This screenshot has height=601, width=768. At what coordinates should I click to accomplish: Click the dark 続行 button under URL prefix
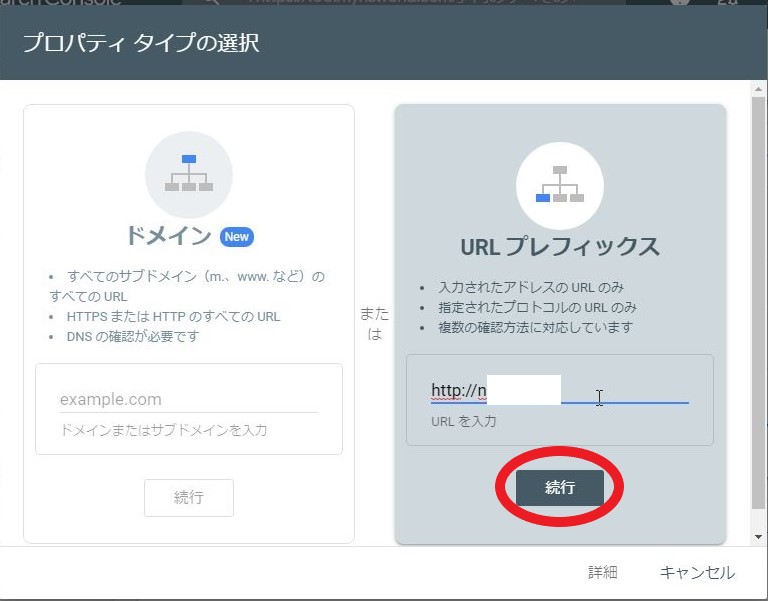[x=559, y=487]
